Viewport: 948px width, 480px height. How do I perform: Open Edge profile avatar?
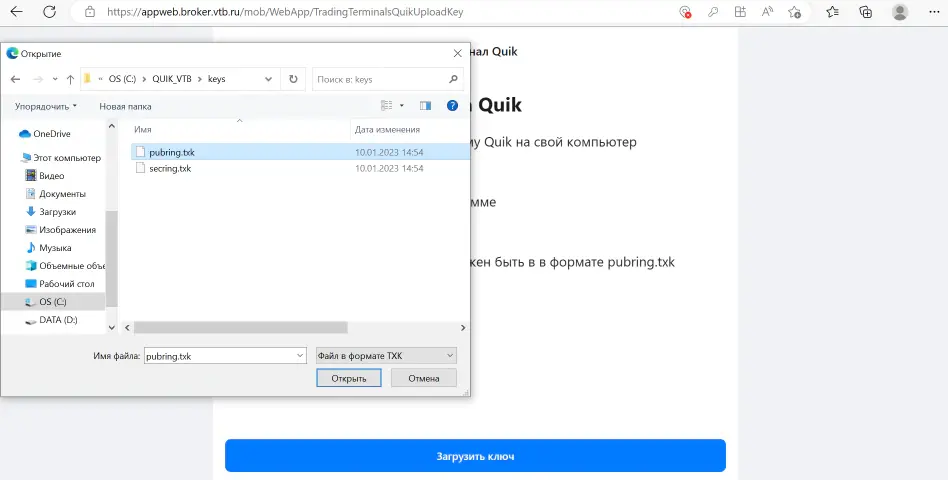(900, 11)
